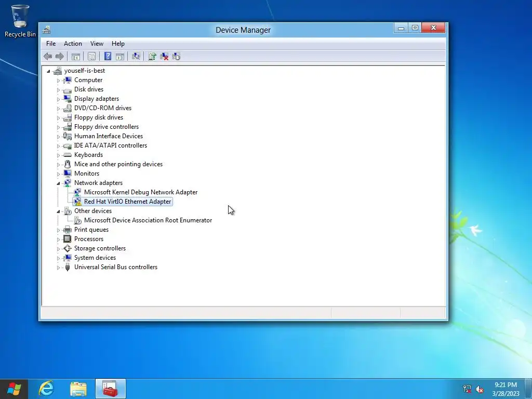The width and height of the screenshot is (532, 399).
Task: Expand the System devices category
Action: coord(58,258)
